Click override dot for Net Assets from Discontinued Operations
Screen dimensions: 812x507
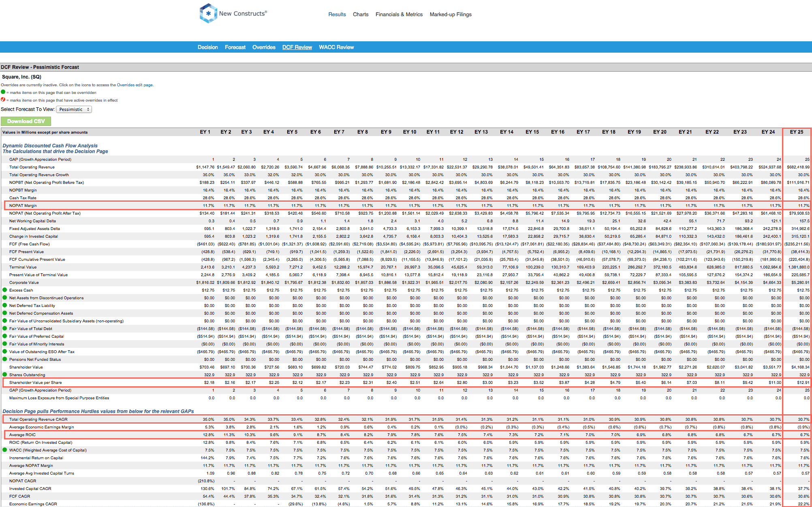click(x=5, y=298)
